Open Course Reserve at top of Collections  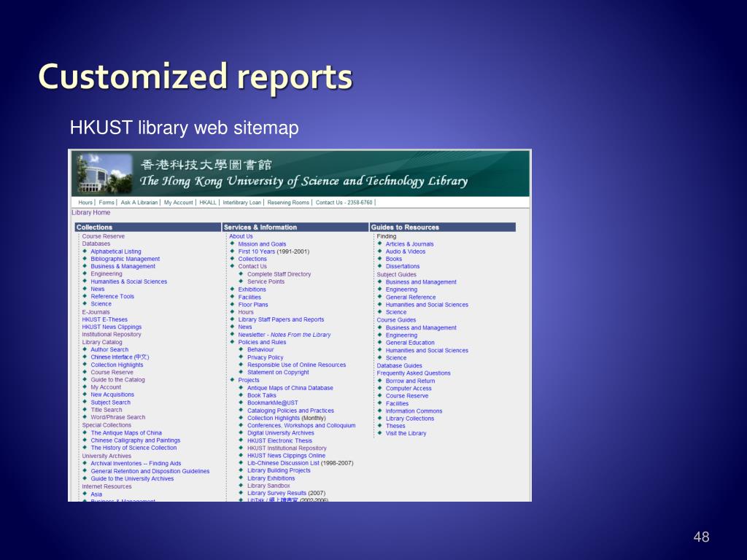tap(104, 236)
